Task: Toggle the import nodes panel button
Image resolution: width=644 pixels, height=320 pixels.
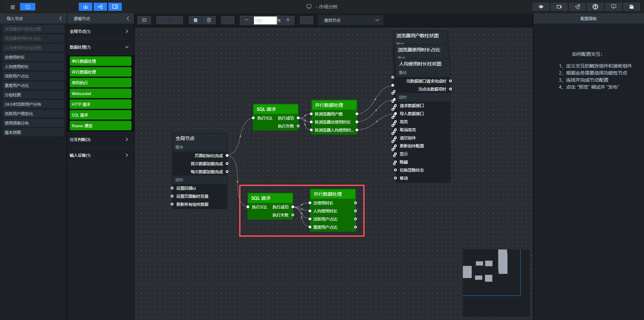Action: [86, 7]
